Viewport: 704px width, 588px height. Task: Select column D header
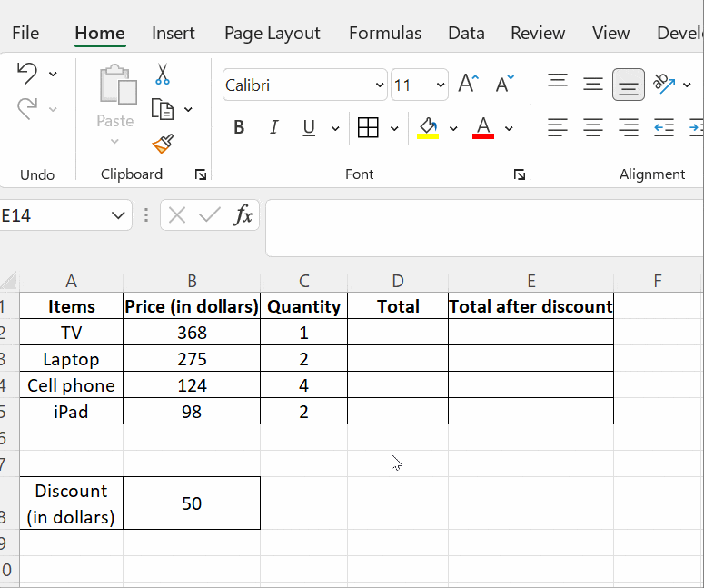398,281
